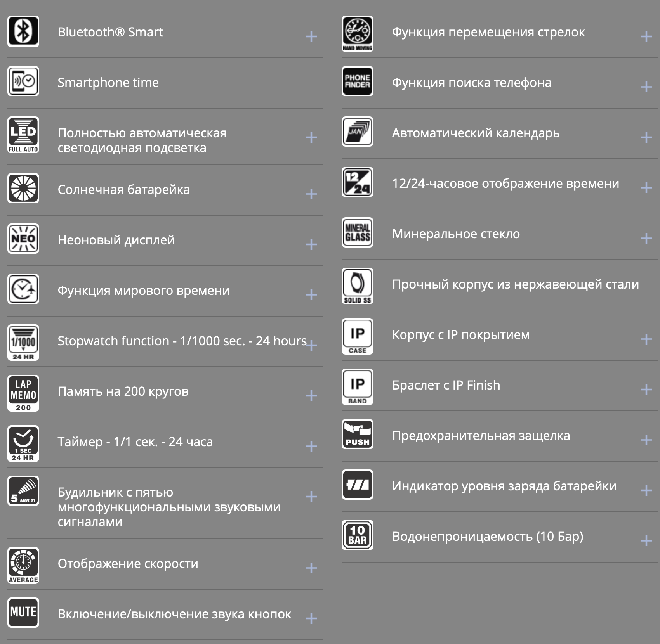Click the Mineral Glass icon
Screen dimensions: 660x644
point(357,232)
